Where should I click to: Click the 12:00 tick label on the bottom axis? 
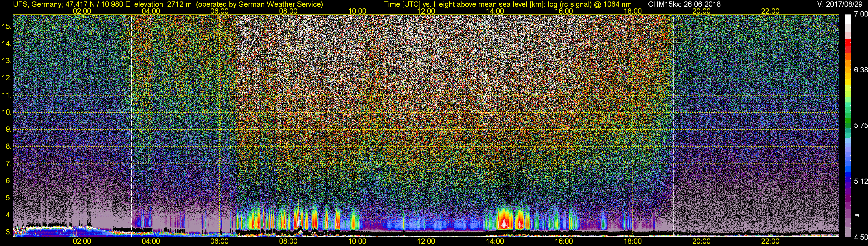(x=426, y=241)
